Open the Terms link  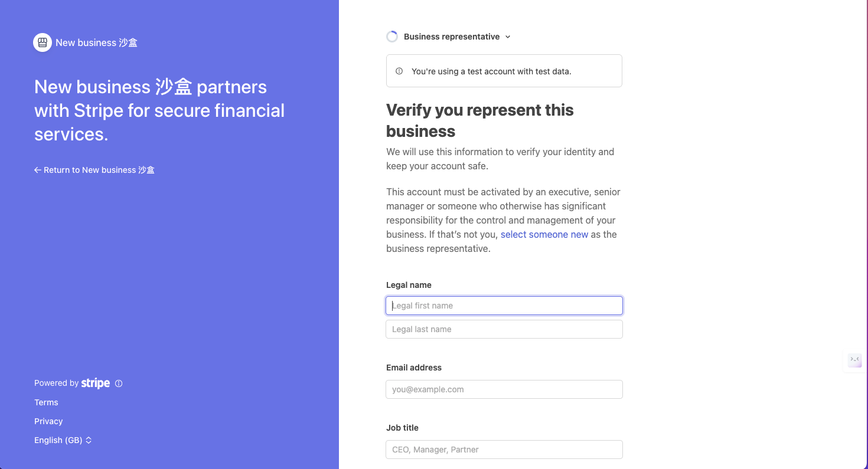46,402
